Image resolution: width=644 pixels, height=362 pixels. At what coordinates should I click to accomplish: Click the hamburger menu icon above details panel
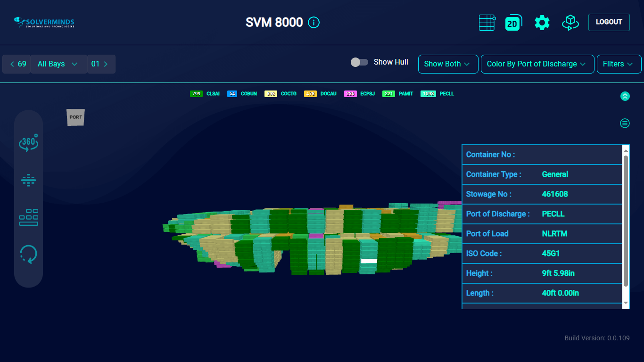coord(625,123)
